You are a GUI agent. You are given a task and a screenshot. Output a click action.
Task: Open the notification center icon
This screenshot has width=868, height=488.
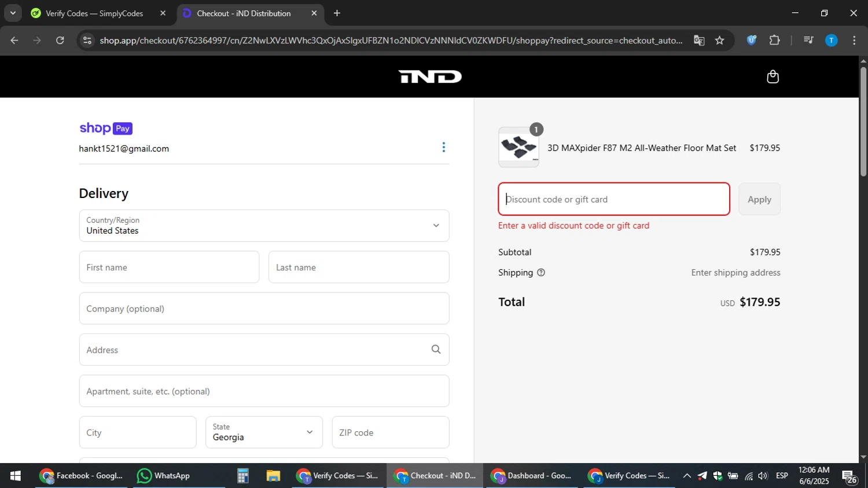pyautogui.click(x=849, y=476)
